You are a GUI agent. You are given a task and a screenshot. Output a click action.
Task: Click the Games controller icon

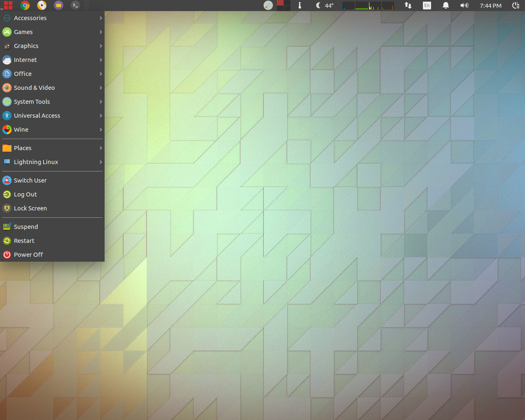(x=7, y=32)
